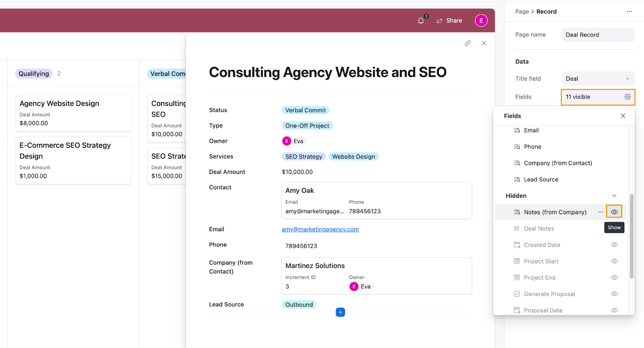
Task: Open page options ellipsis beside Record
Action: point(629,12)
